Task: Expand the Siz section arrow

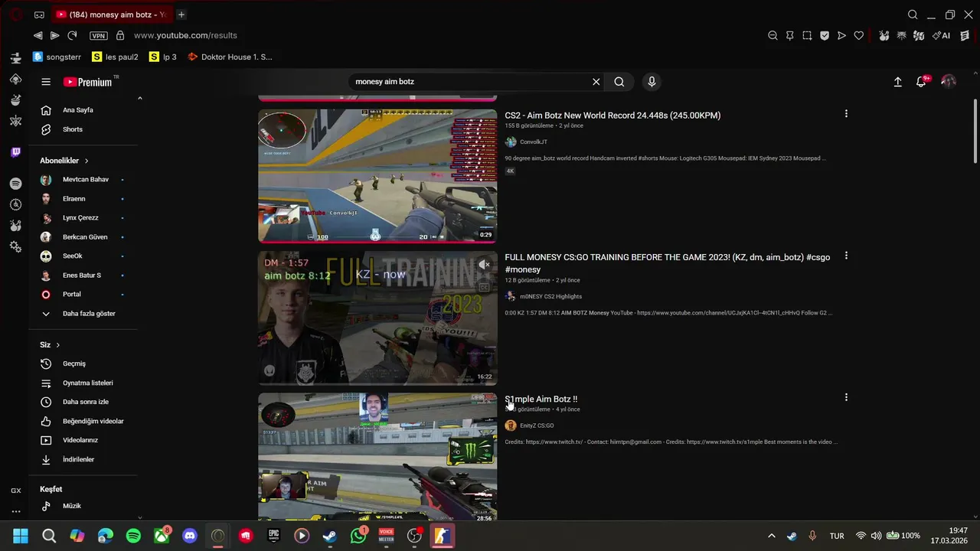Action: tap(57, 345)
